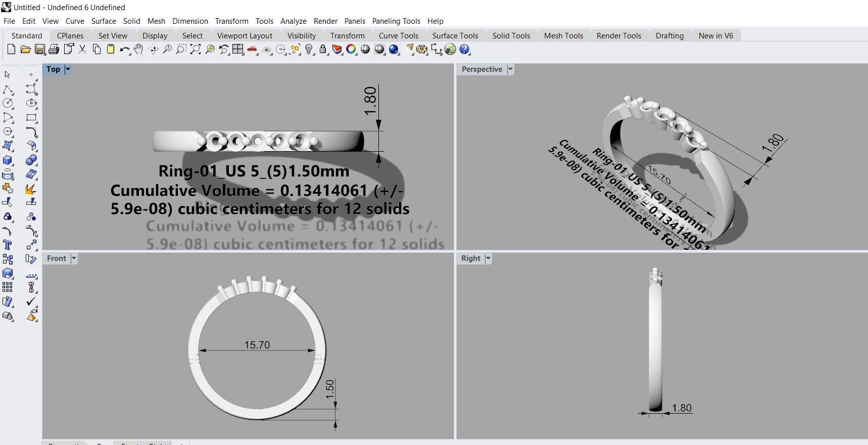Open the Right viewport dropdown arrow
This screenshot has width=868, height=445.
[488, 258]
